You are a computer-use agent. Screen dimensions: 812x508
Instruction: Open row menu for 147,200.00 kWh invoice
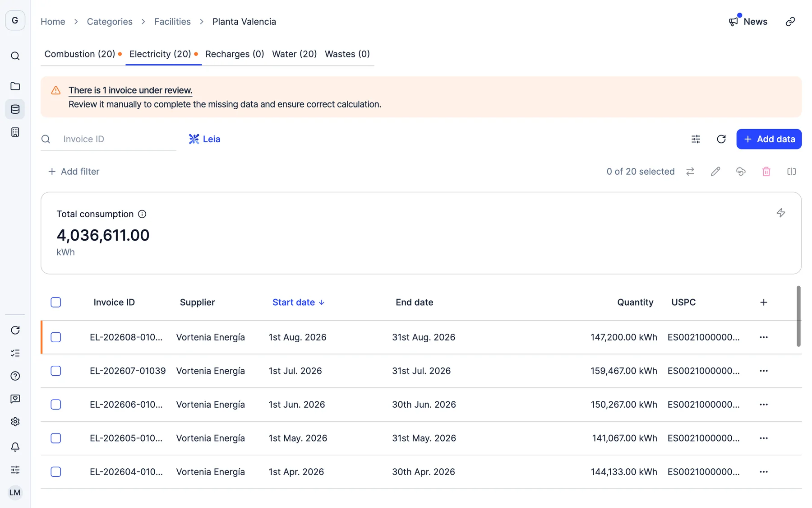coord(763,337)
